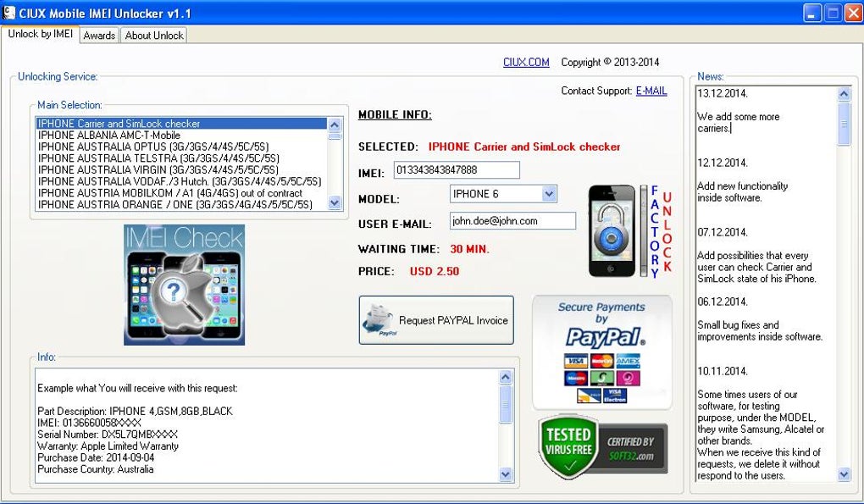864x504 pixels.
Task: Click the PayPal logo
Action: click(606, 337)
